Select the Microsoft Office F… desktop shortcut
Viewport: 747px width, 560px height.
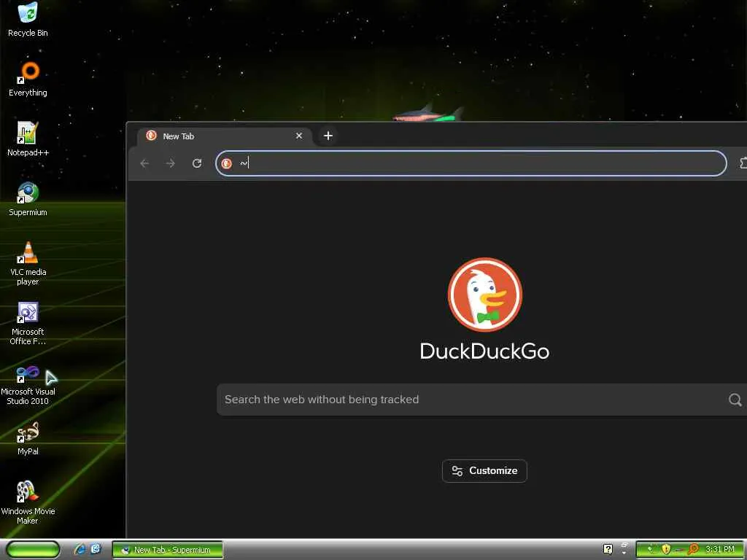(28, 323)
